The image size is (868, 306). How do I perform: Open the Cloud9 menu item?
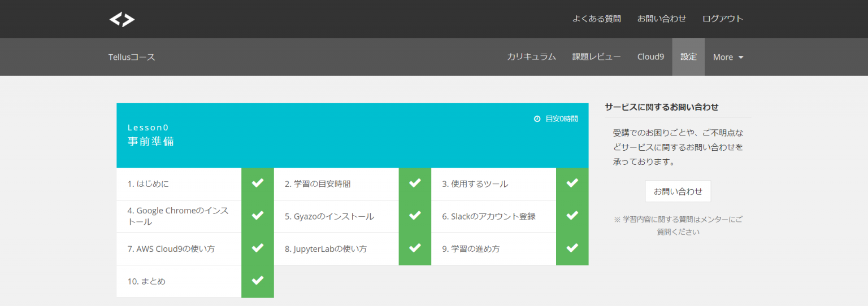pos(650,57)
